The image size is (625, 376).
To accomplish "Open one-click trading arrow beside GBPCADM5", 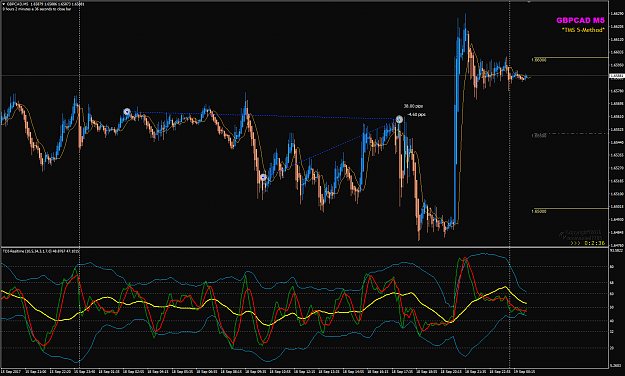I will point(4,4).
